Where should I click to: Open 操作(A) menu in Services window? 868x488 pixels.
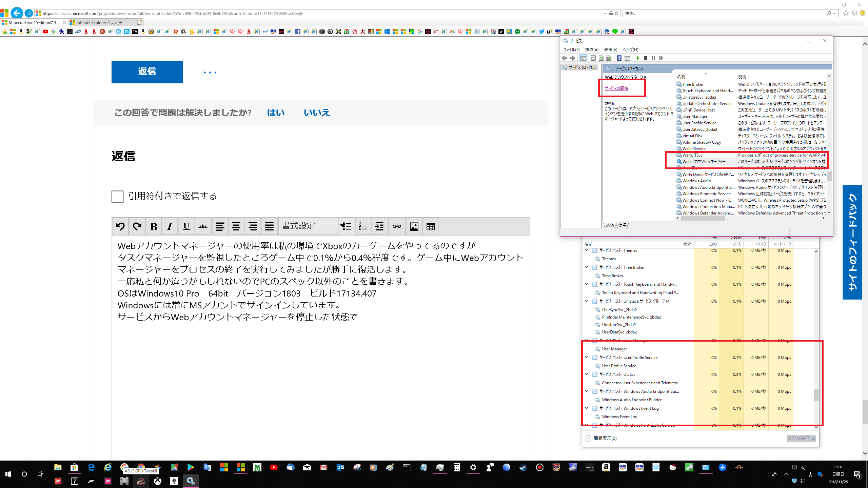pos(592,49)
